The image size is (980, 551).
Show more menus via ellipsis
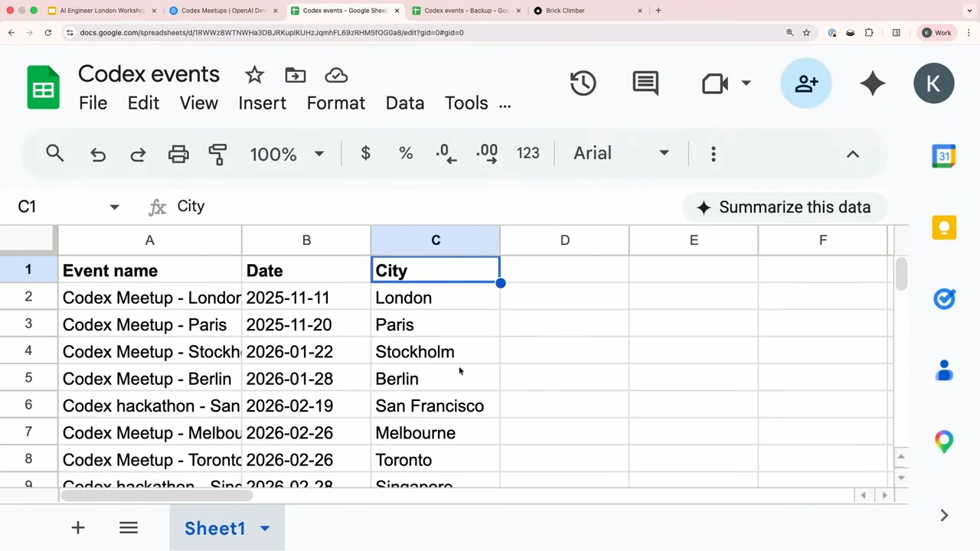tap(505, 105)
